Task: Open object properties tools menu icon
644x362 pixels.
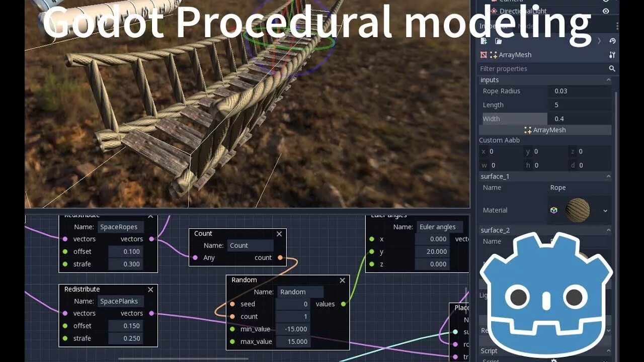Action: pyautogui.click(x=612, y=55)
